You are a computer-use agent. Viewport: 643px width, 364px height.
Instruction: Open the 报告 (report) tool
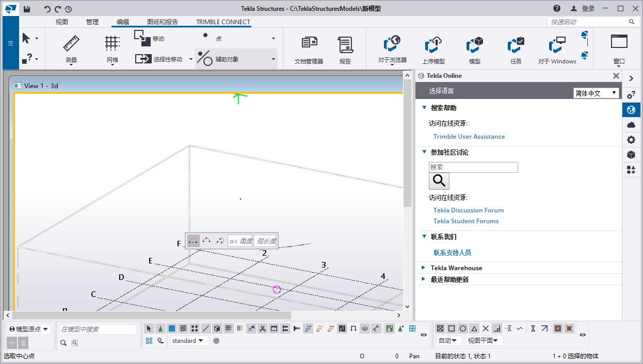tap(345, 50)
